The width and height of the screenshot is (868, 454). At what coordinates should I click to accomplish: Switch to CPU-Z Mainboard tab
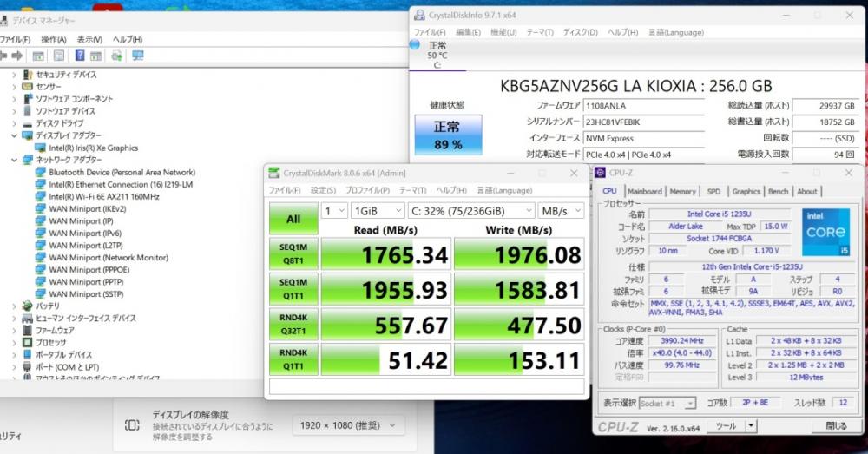[x=644, y=191]
